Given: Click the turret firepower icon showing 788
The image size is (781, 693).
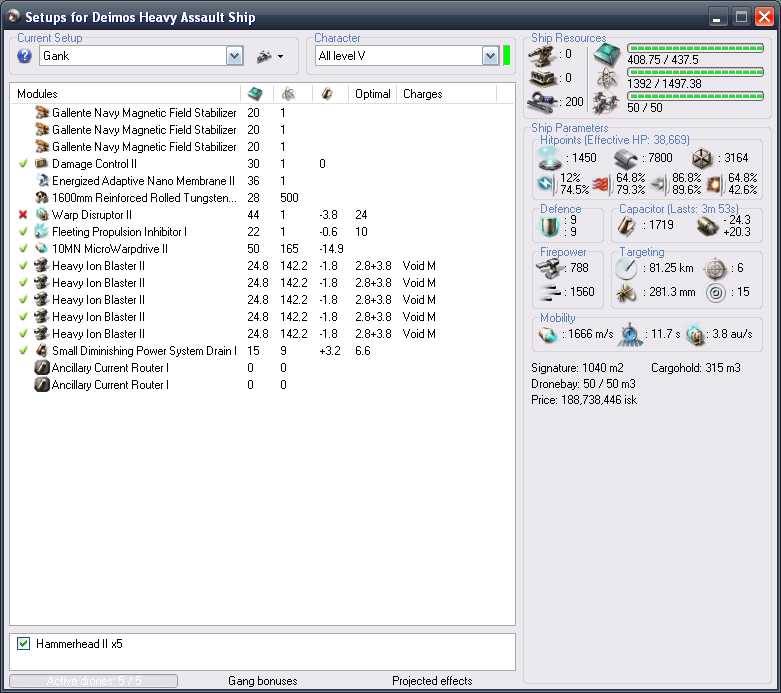Looking at the screenshot, I should (x=548, y=269).
